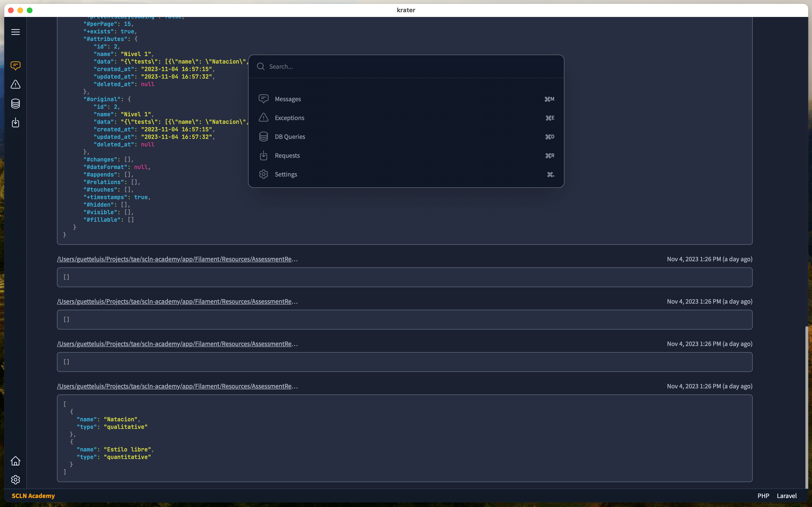
Task: Click the ⌘D shortcut label for DB Queries
Action: [x=550, y=137]
